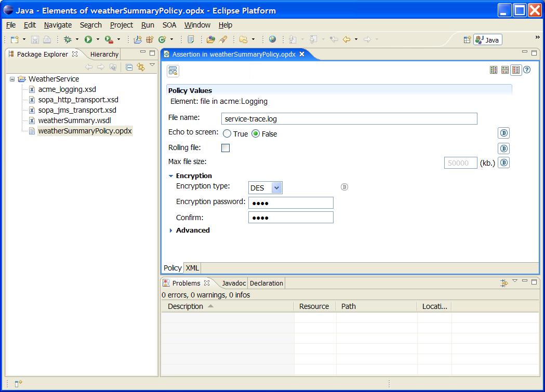Click the New Java Class icon

coord(162,39)
